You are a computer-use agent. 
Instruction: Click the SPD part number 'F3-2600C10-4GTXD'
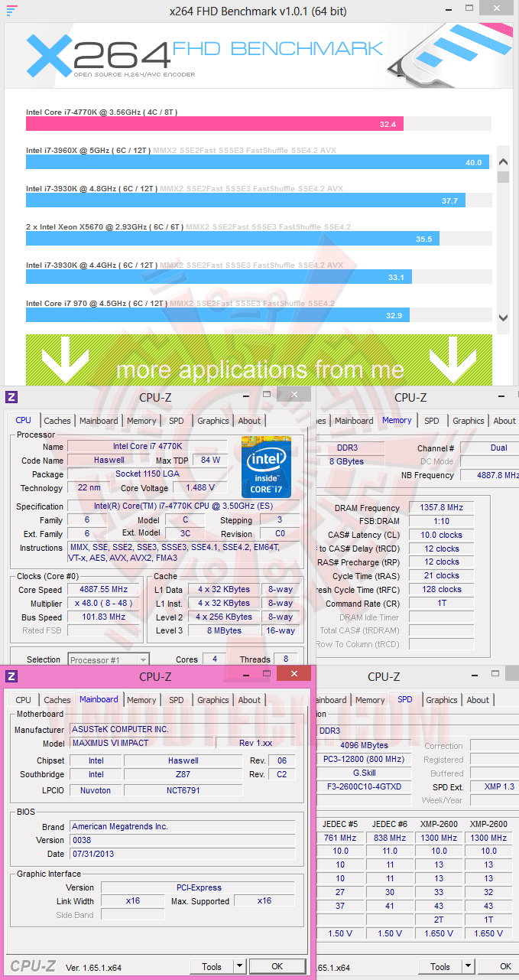click(x=365, y=786)
